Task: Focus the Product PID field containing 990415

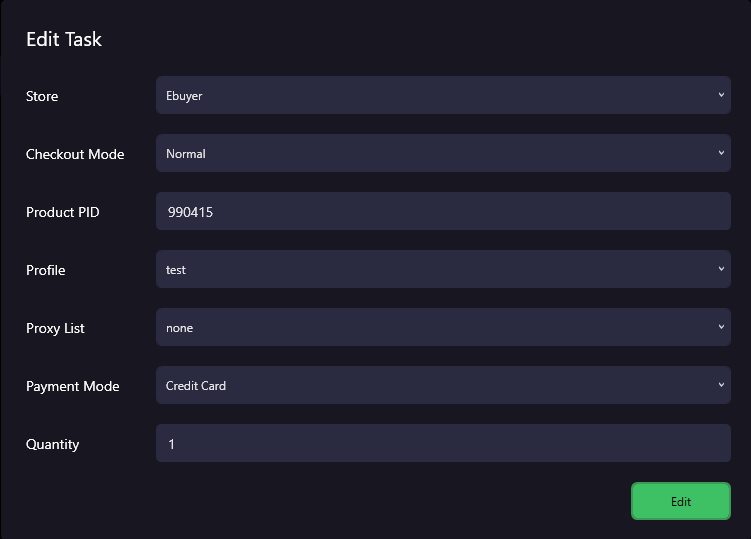Action: coord(443,212)
